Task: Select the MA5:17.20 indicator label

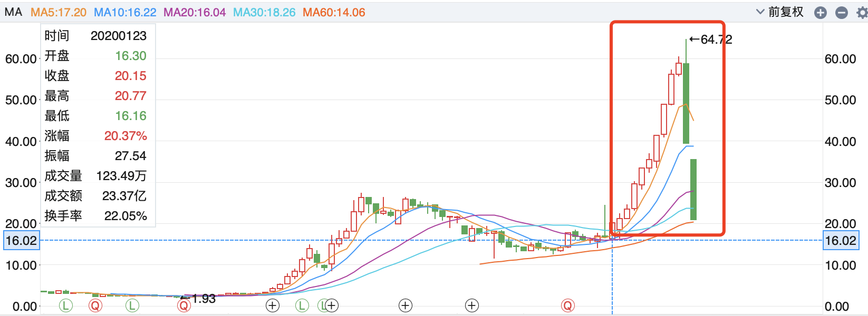Action: (x=59, y=12)
